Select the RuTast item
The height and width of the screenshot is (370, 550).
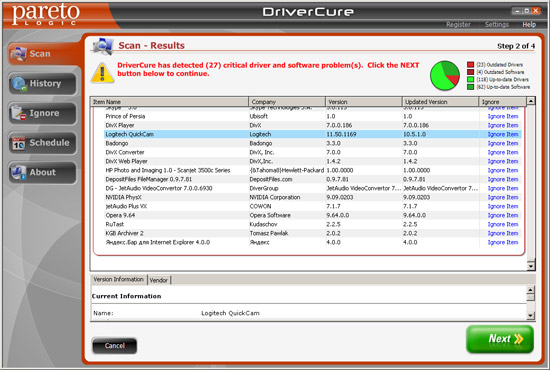[313, 224]
